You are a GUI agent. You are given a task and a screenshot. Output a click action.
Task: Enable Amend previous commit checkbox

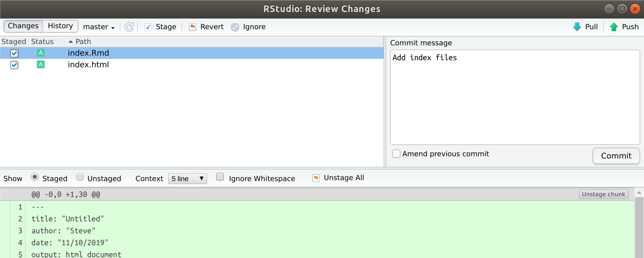tap(396, 154)
